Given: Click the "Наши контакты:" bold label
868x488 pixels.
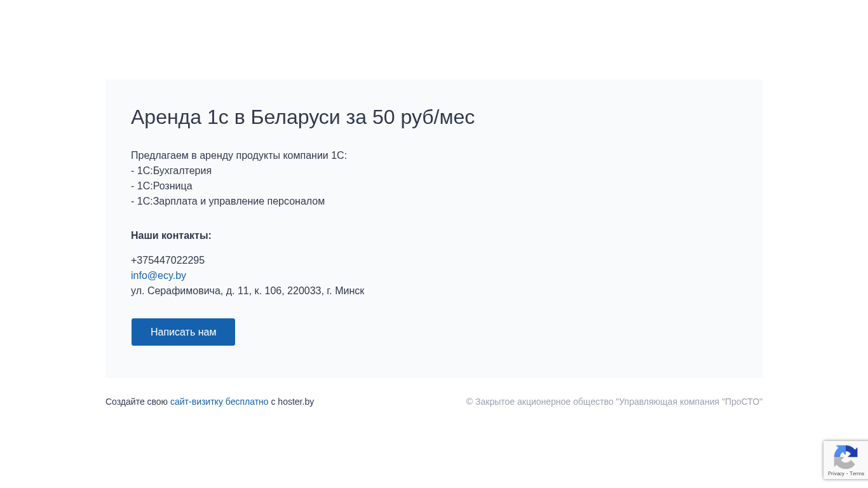Looking at the screenshot, I should point(171,236).
